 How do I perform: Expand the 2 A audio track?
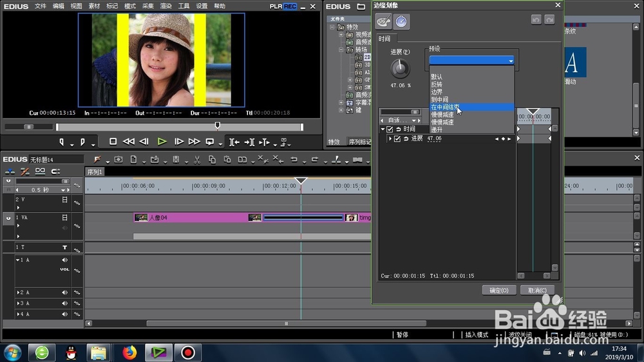click(17, 292)
